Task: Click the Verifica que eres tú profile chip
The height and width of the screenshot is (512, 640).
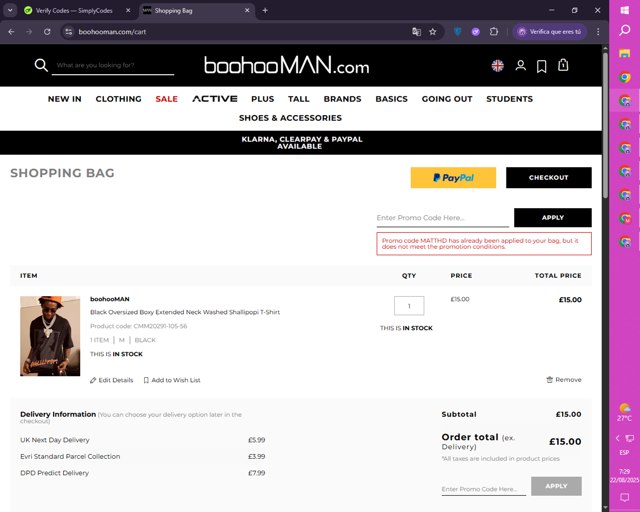Action: (x=550, y=31)
